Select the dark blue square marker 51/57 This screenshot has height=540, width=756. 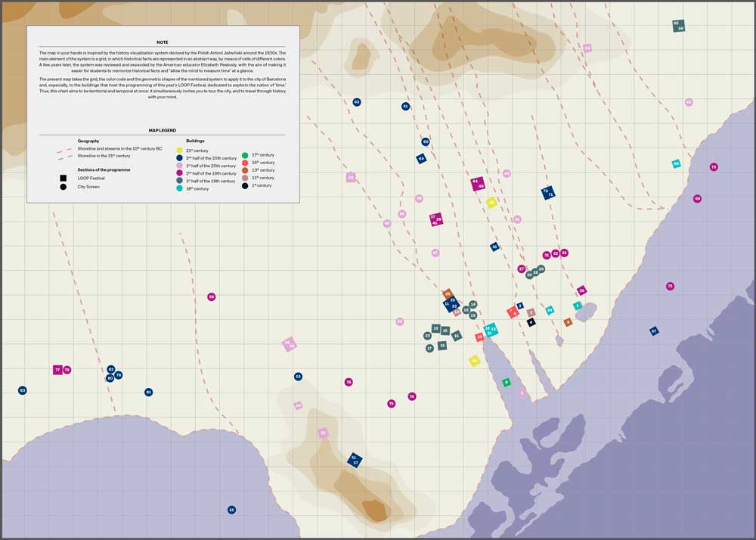(354, 459)
